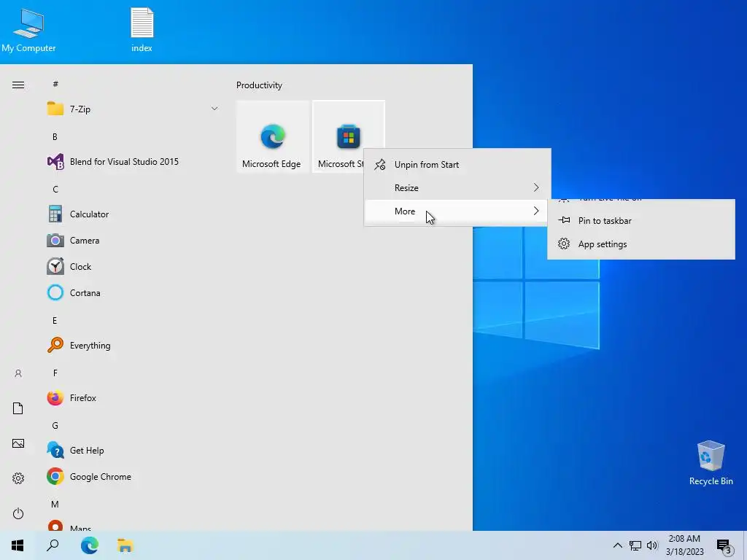Viewport: 747px width, 560px height.
Task: Open the notification center icon
Action: point(724,545)
